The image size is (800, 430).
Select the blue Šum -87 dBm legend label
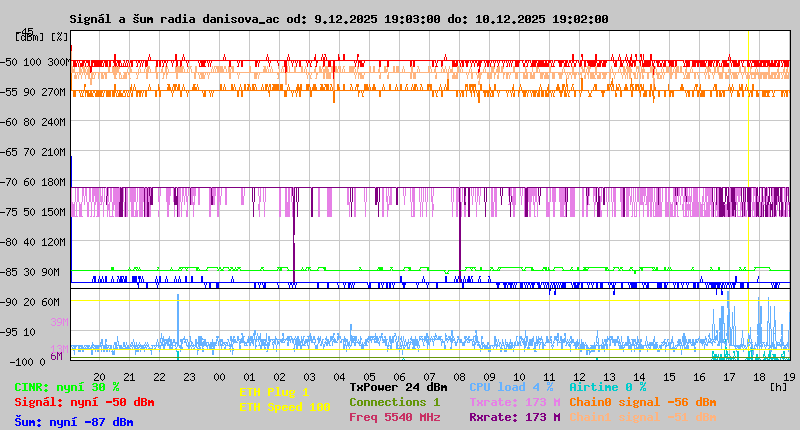click(73, 422)
